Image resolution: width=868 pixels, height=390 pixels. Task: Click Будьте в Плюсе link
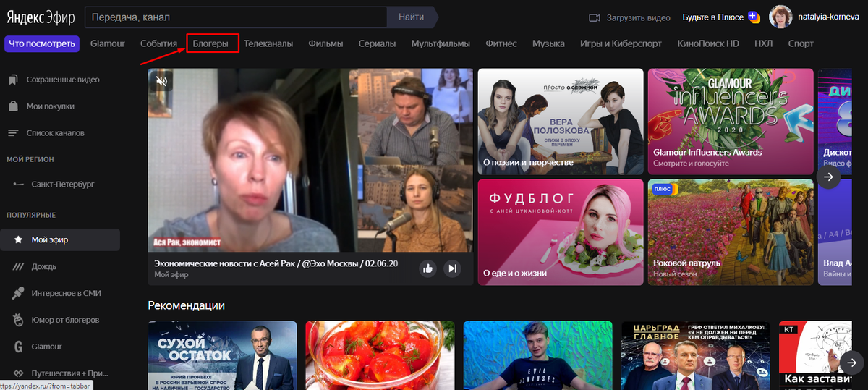point(714,17)
